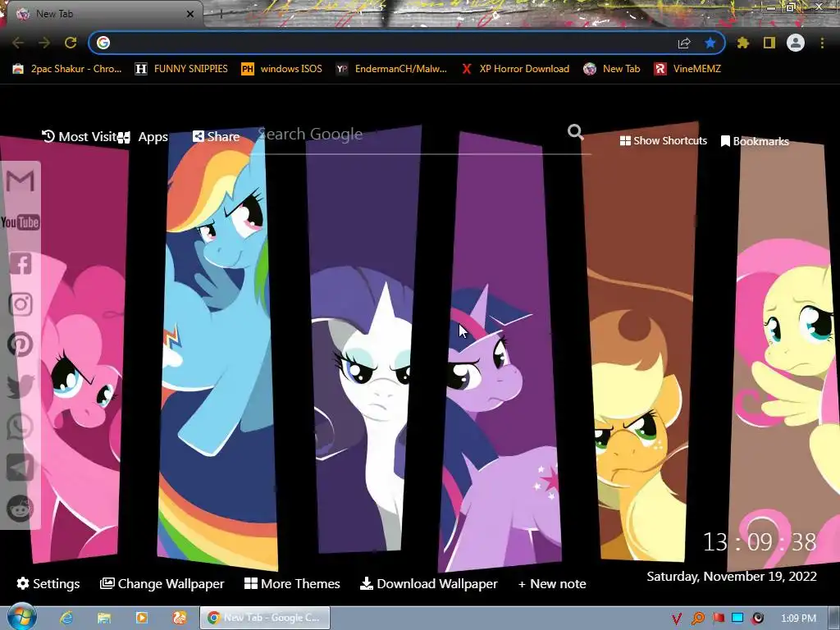The image size is (840, 630).
Task: Open windows ISOS bookmark
Action: [281, 69]
